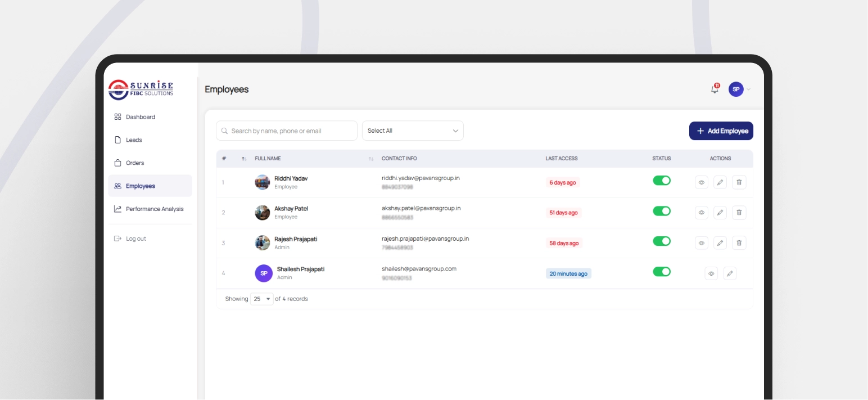Click the name Rajesh Prajapati
868x400 pixels.
click(296, 239)
